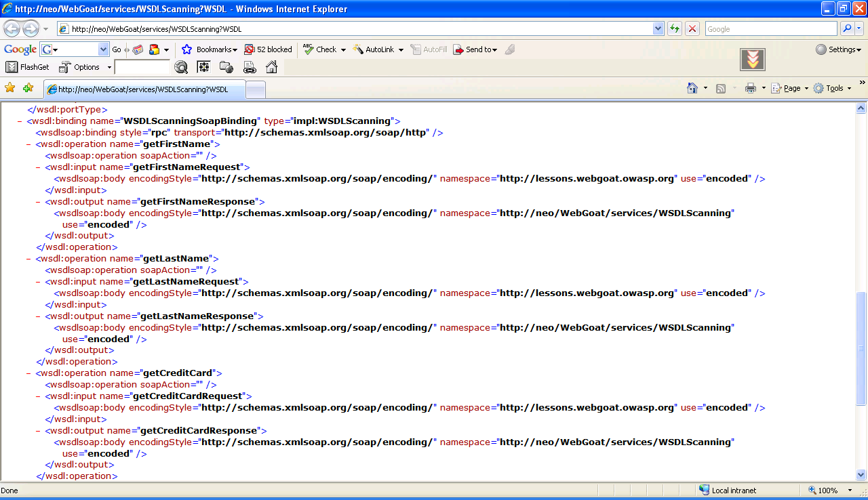Image resolution: width=868 pixels, height=500 pixels.
Task: Open the Send to menu button
Action: coord(475,49)
